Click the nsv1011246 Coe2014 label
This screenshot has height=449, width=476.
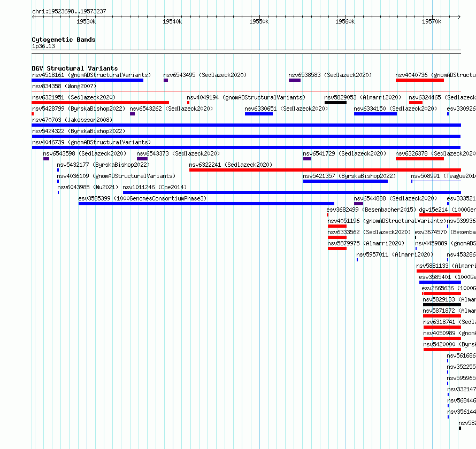tap(155, 187)
